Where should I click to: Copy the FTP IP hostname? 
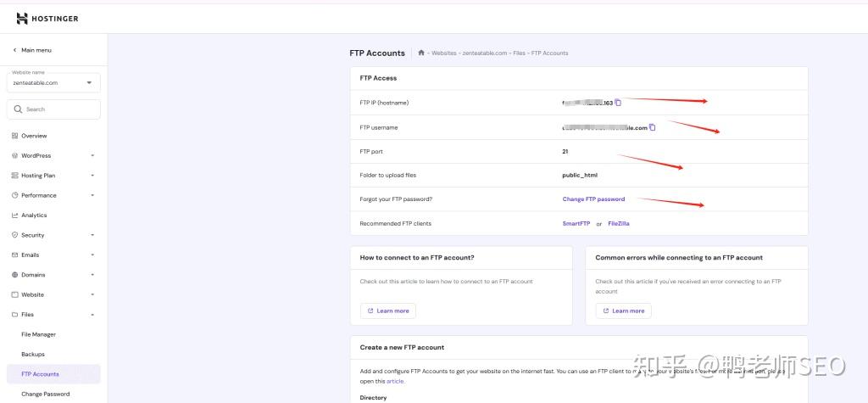tap(618, 103)
